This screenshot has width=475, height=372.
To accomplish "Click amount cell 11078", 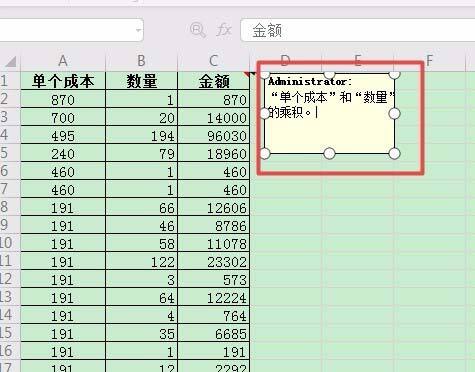I will tap(214, 243).
